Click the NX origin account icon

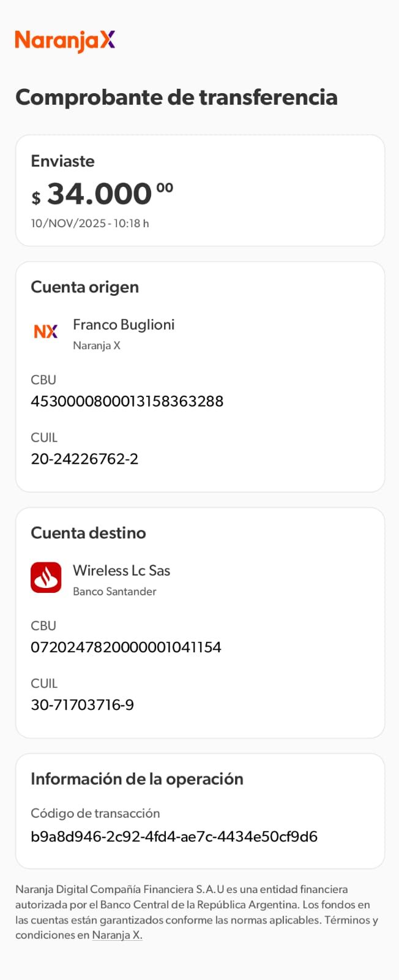(46, 331)
